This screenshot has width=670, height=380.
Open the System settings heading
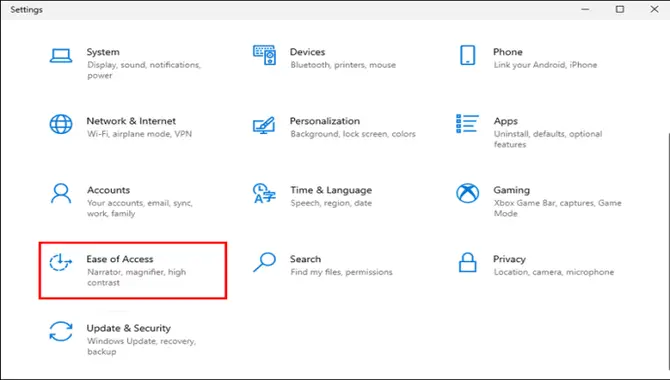[103, 52]
